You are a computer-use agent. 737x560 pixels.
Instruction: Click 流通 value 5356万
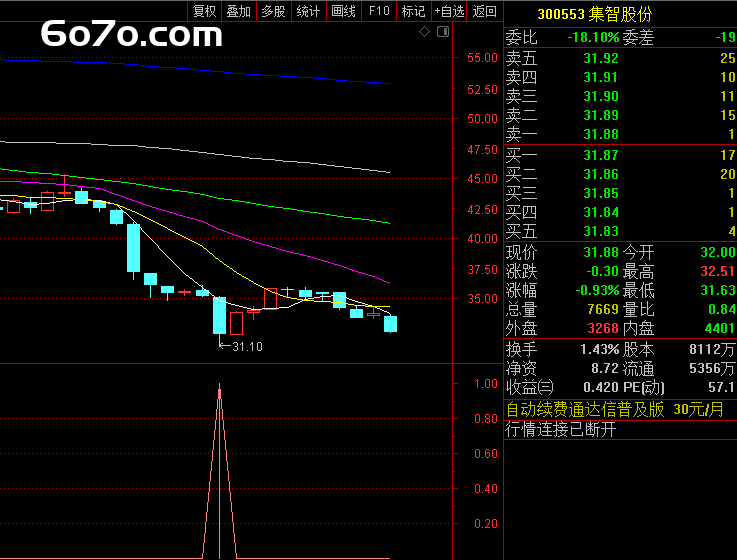click(712, 368)
